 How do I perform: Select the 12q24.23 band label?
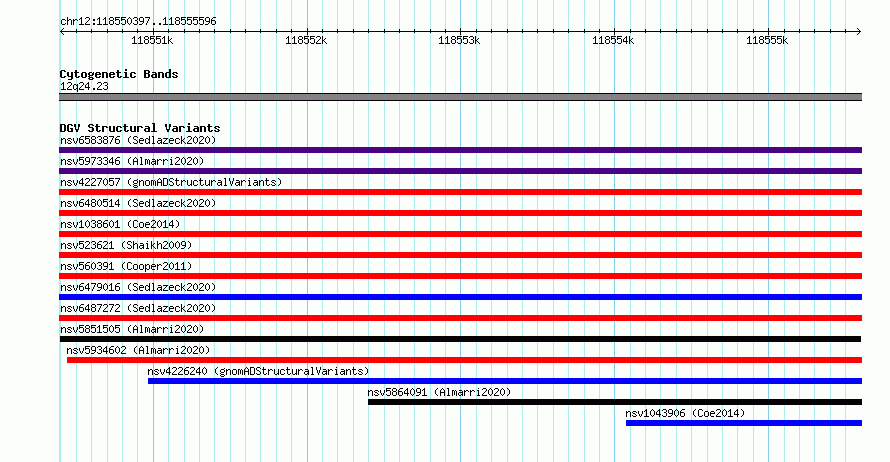(84, 86)
